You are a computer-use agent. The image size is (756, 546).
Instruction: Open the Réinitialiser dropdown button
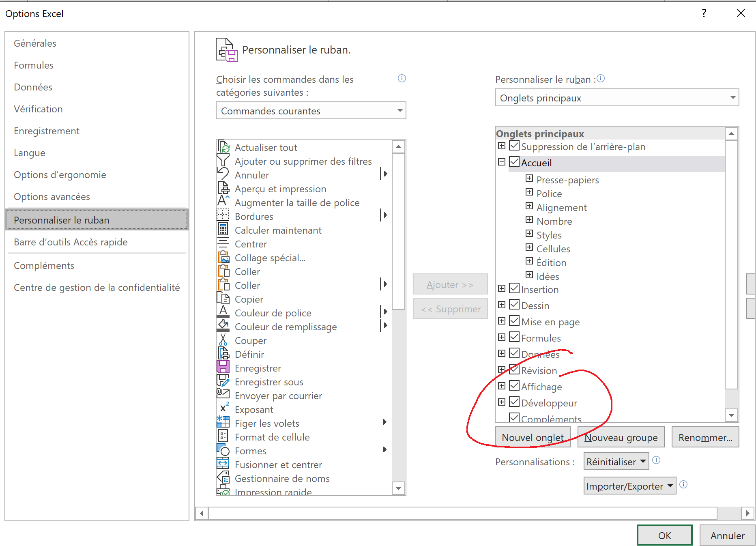pyautogui.click(x=616, y=461)
